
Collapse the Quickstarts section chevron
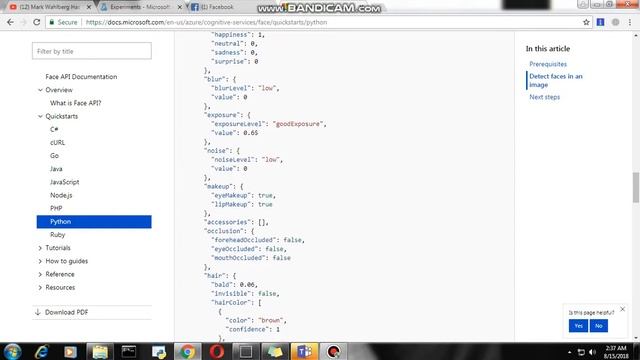coord(40,116)
